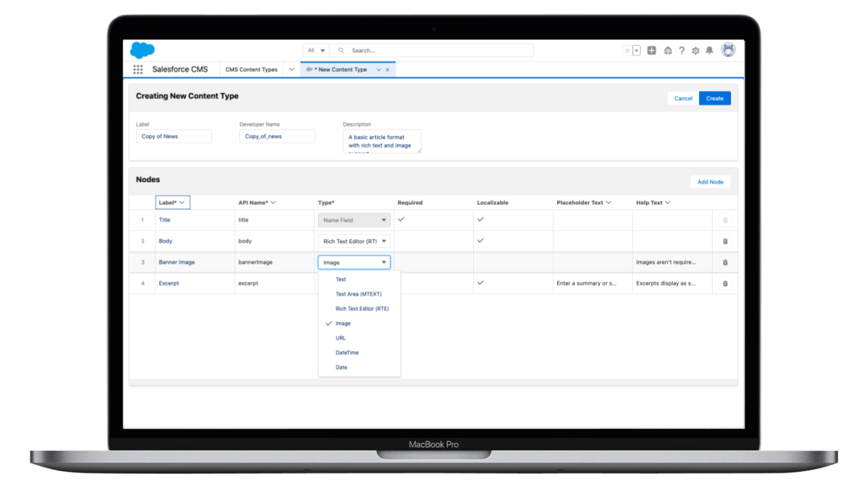Select Rich Text Editor (RTE) option
Image resolution: width=868 pixels, height=488 pixels.
pos(362,309)
